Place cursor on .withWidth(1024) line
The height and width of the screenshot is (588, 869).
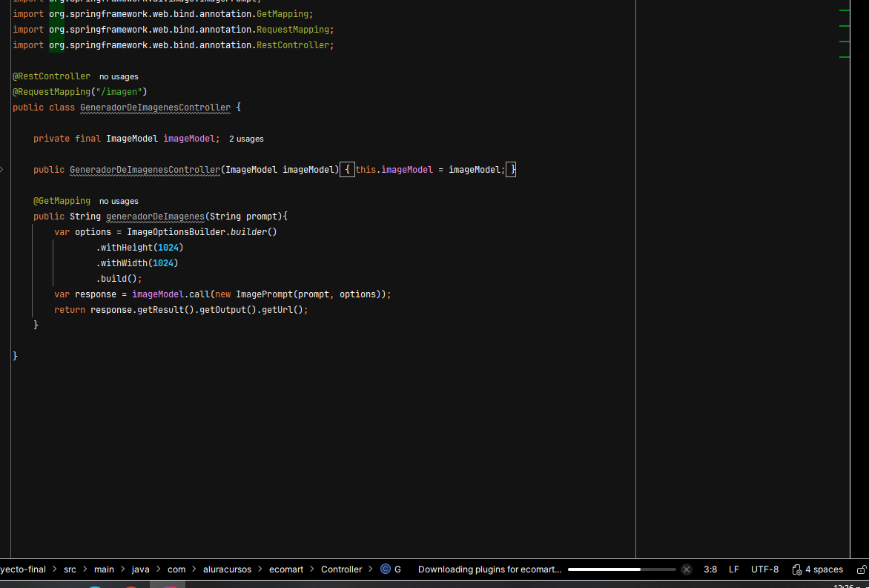click(137, 262)
